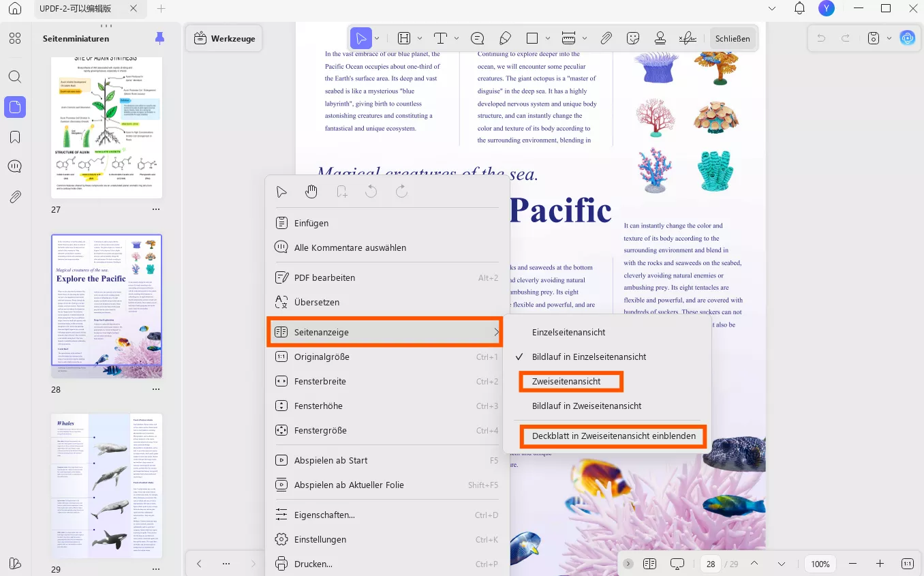Open the window list dropdown in title bar
The height and width of the screenshot is (576, 924).
[x=772, y=8]
